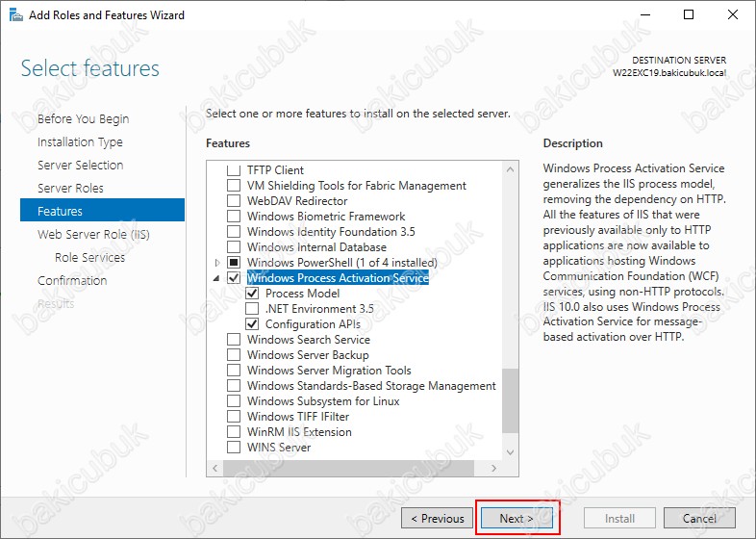Open the Web Server Role (IIS) step
The height and width of the screenshot is (539, 756).
(93, 235)
